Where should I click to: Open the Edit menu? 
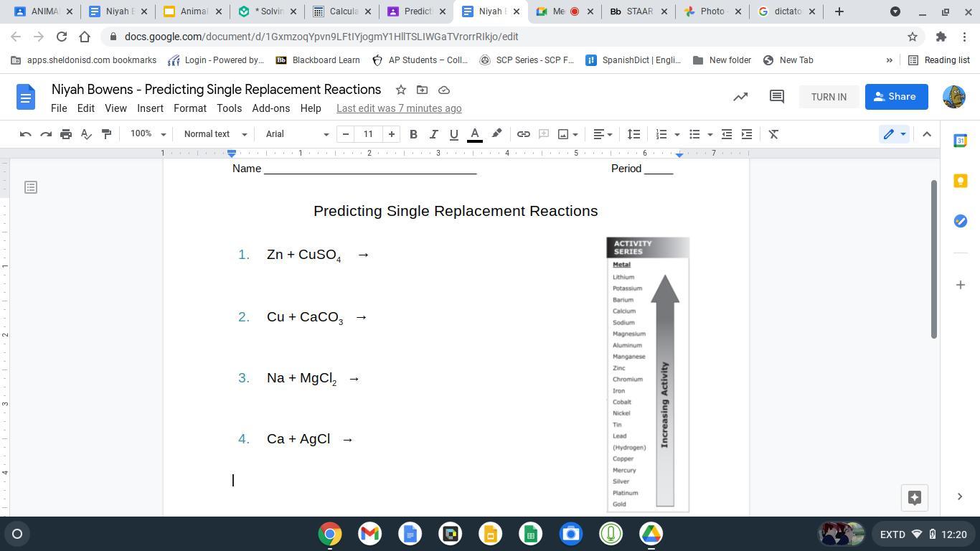click(x=86, y=108)
